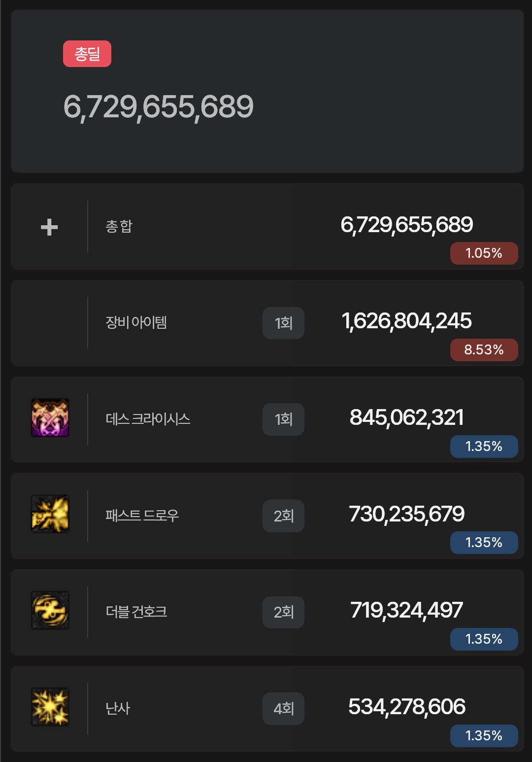Click the 1.05% red percentage badge
The image size is (532, 762).
tap(484, 253)
